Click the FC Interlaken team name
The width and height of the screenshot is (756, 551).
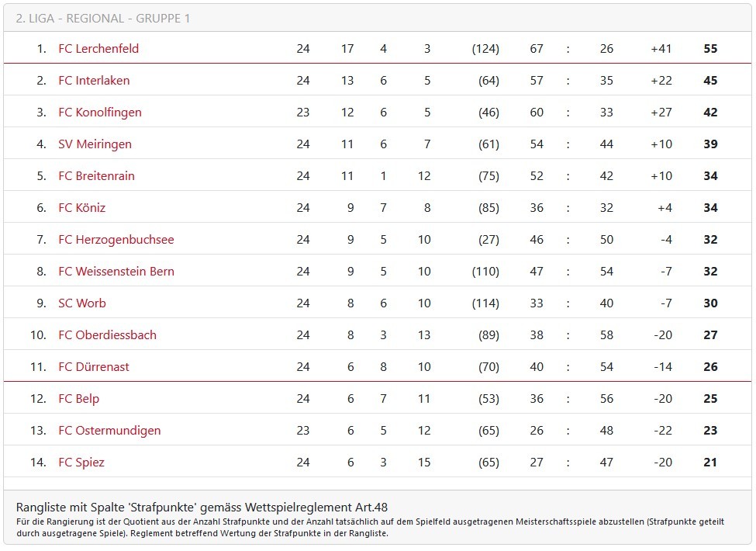pyautogui.click(x=94, y=81)
